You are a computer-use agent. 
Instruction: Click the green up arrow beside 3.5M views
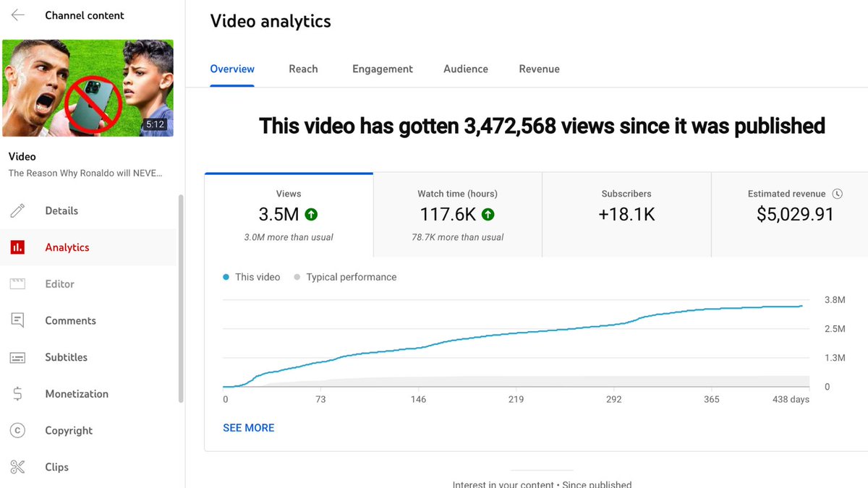[311, 215]
